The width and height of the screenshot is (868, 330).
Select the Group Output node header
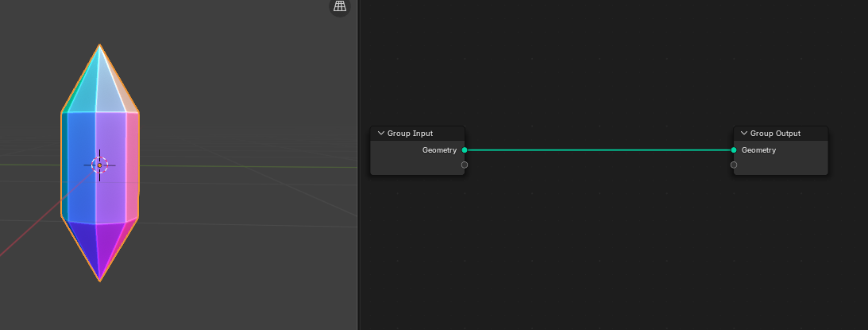click(x=781, y=133)
